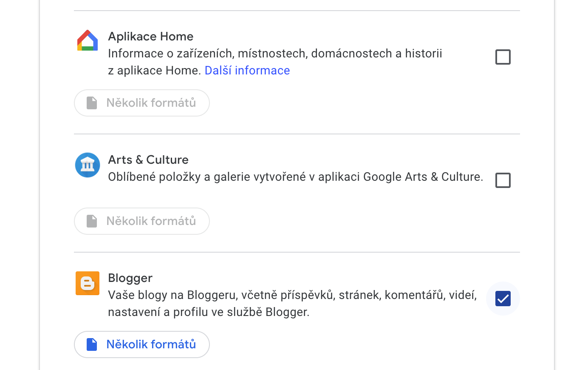588x370 pixels.
Task: Click the Arts & Culture museum icon
Action: [x=88, y=165]
